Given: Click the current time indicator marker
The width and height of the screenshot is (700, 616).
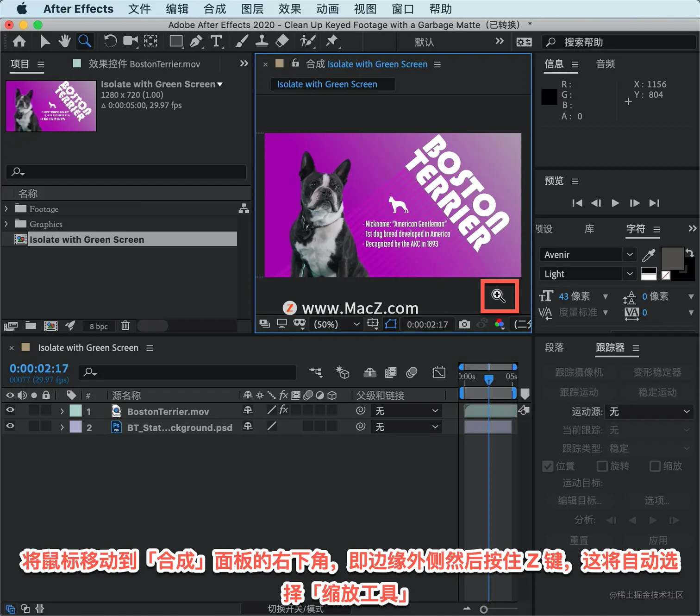Looking at the screenshot, I should pyautogui.click(x=488, y=379).
